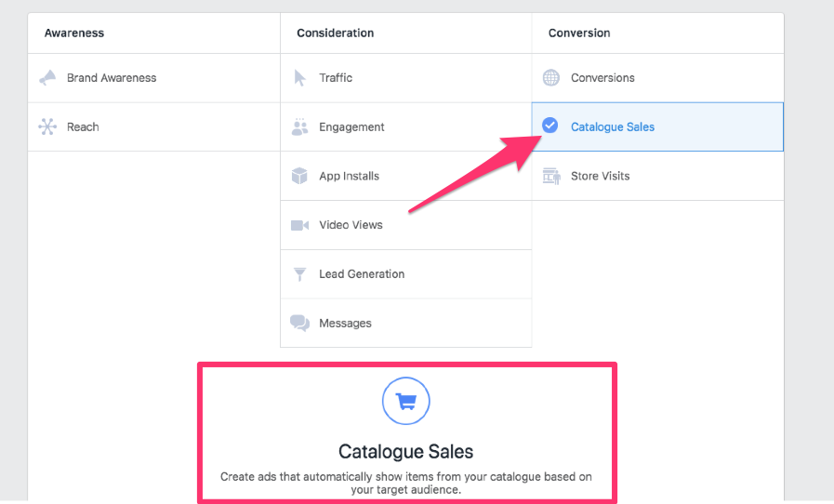Click the shopping cart circle icon
The height and width of the screenshot is (504, 834).
pyautogui.click(x=406, y=401)
